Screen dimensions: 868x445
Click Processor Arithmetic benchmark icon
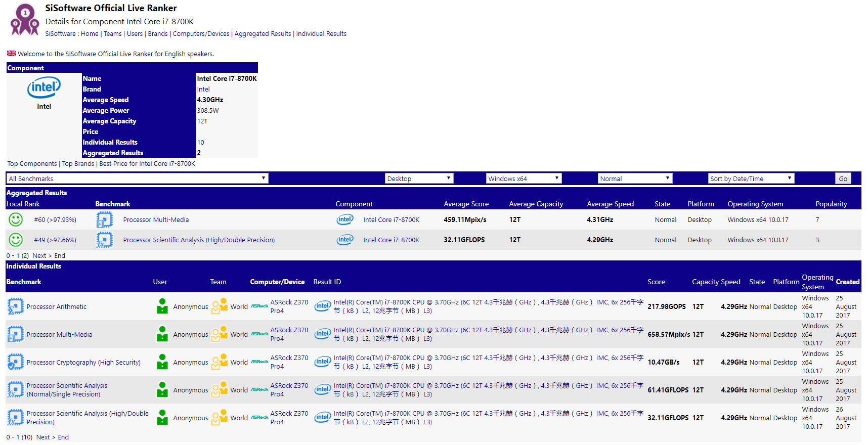click(x=15, y=306)
